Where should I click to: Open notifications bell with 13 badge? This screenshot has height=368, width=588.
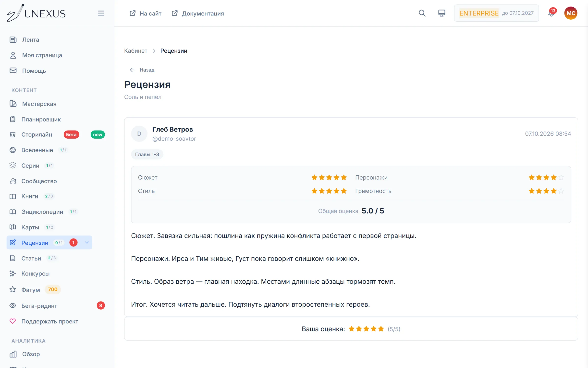pyautogui.click(x=551, y=13)
